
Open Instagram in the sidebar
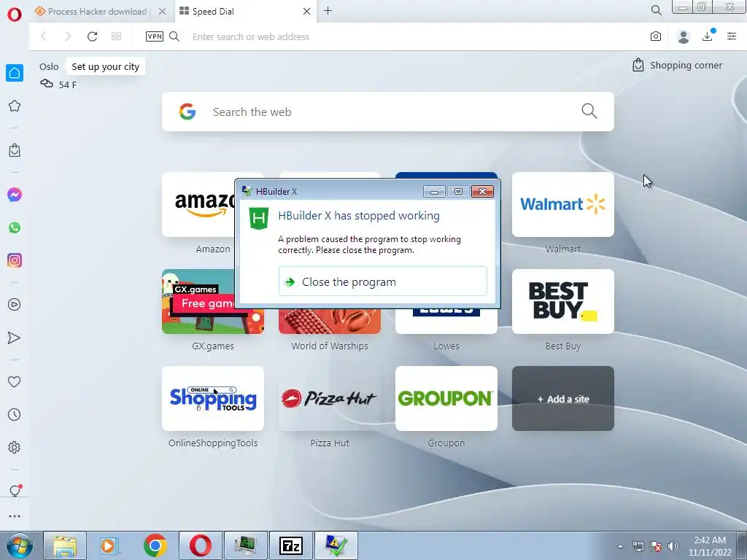click(15, 260)
